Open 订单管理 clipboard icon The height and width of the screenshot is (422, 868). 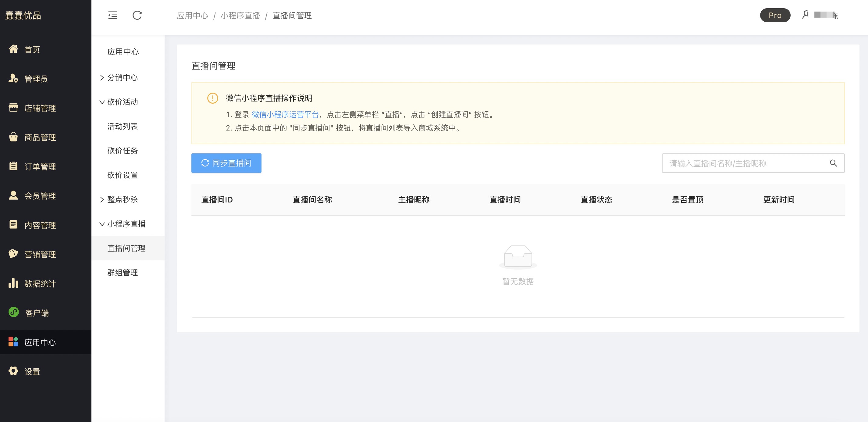click(x=13, y=166)
